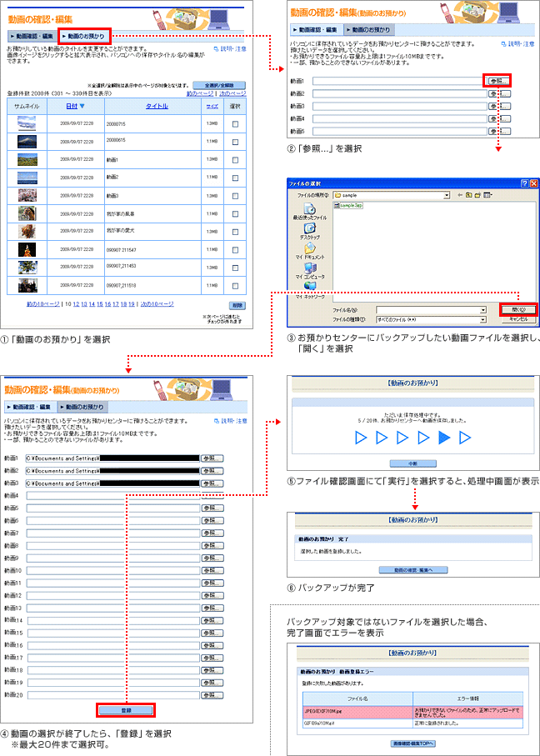The image size is (540, 756).
Task: Tick the checkbox in the 動画2 table row
Action: tap(235, 178)
